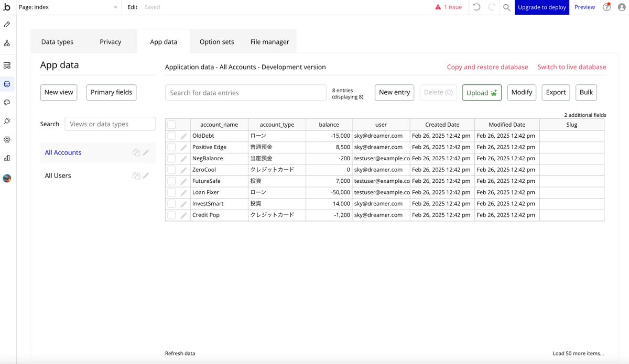The width and height of the screenshot is (629, 364).
Task: Switch to the Option sets tab
Action: 216,42
